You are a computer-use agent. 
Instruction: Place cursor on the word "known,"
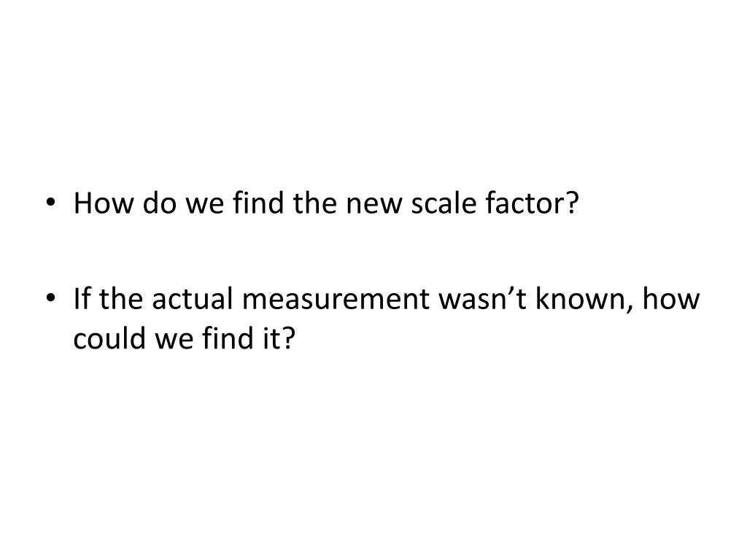click(x=584, y=300)
